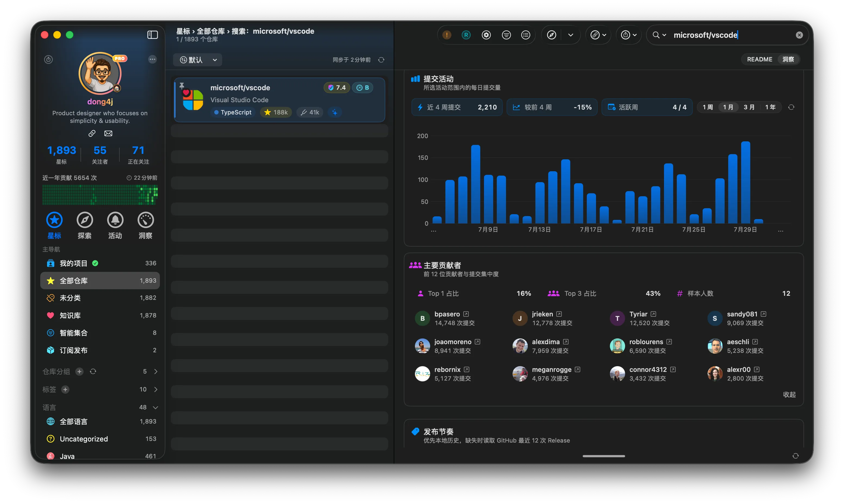
Task: Click the teal circled R toolbar icon
Action: pos(466,35)
